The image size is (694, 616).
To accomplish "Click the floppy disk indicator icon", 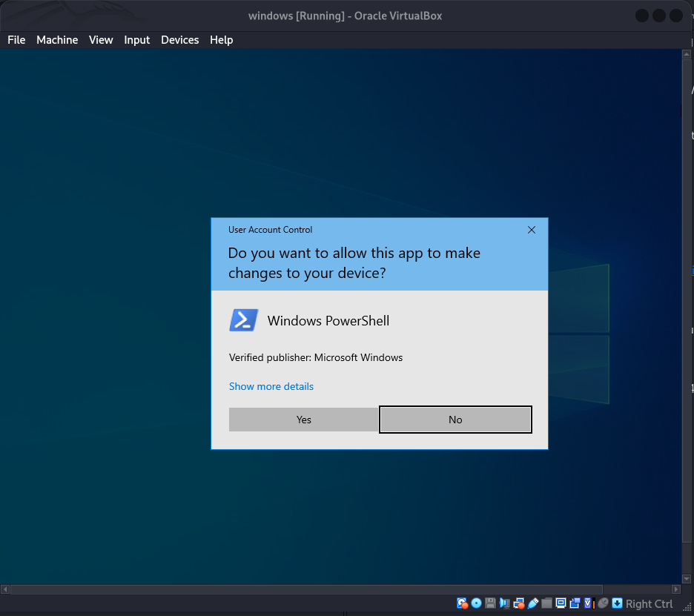I will pyautogui.click(x=490, y=603).
